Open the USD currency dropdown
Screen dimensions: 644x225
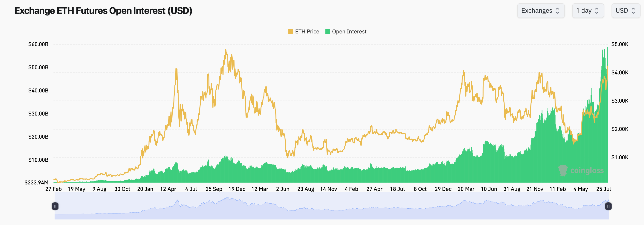pyautogui.click(x=626, y=11)
